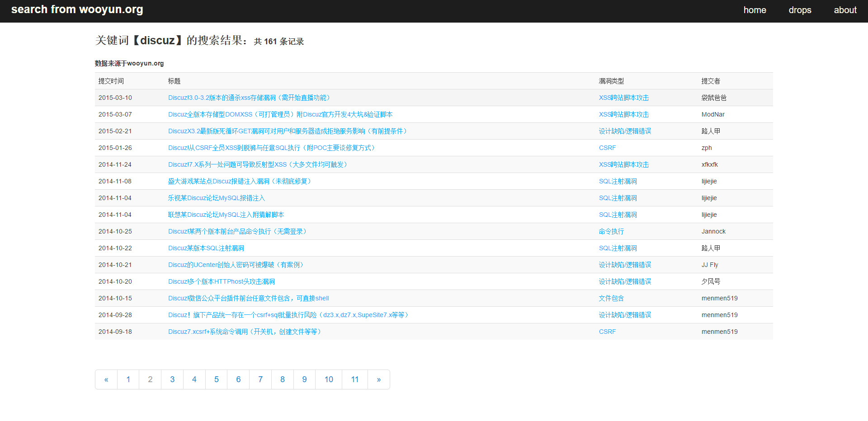Click the 'search from wooyun.org' site title
The image size is (868, 421).
coord(76,9)
